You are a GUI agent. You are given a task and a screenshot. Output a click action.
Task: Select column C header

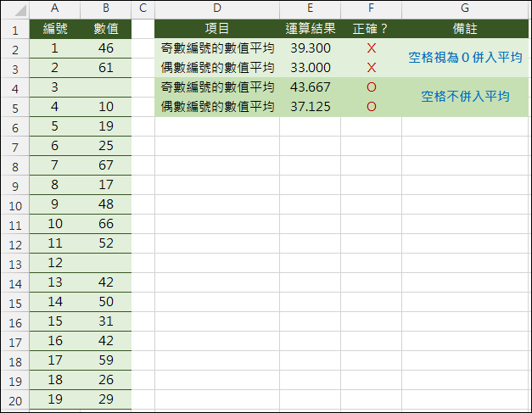coord(143,8)
